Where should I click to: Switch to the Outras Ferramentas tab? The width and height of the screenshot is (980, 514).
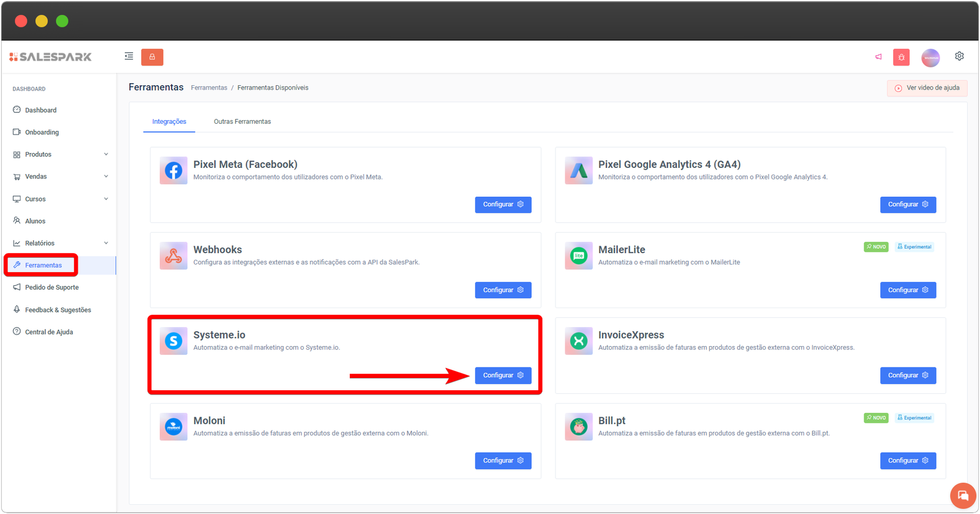[x=242, y=122]
